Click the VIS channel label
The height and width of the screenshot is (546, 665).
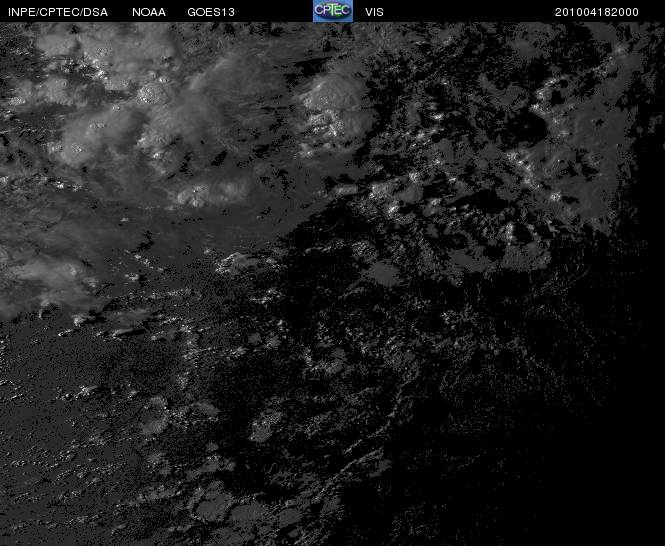[374, 12]
